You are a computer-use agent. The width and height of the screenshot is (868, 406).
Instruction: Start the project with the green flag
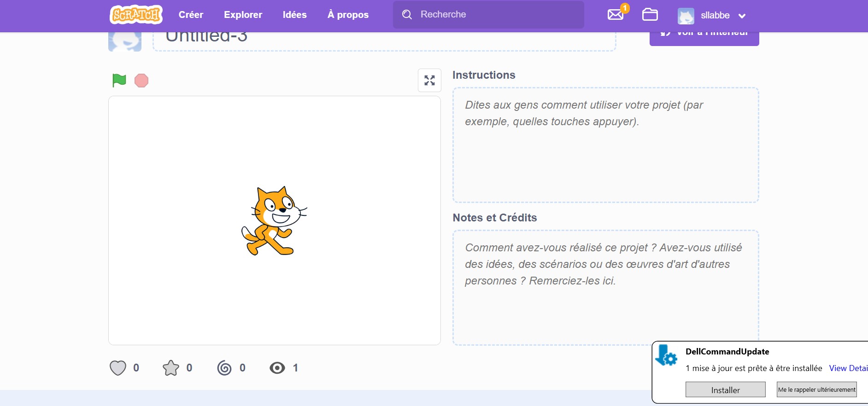click(119, 80)
